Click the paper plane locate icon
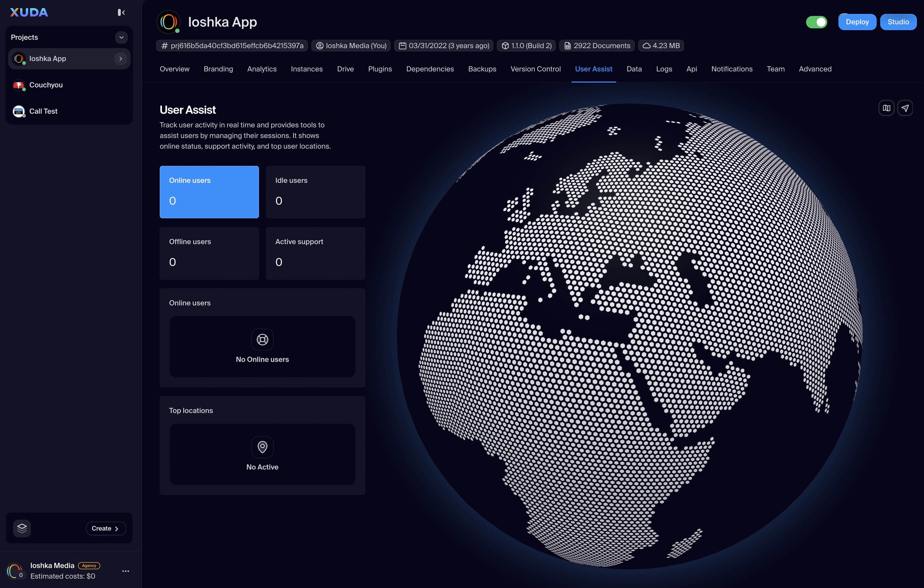 [x=905, y=108]
